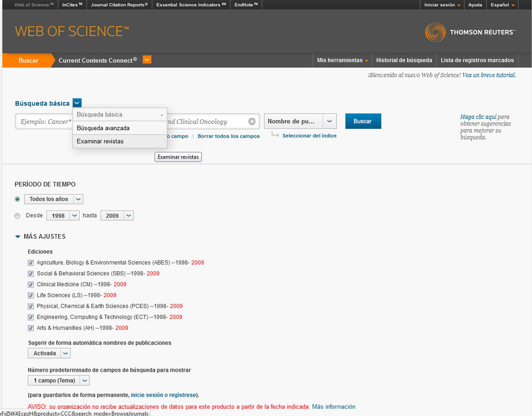Select the Todos los años radio button
The image size is (532, 416).
coord(17,199)
